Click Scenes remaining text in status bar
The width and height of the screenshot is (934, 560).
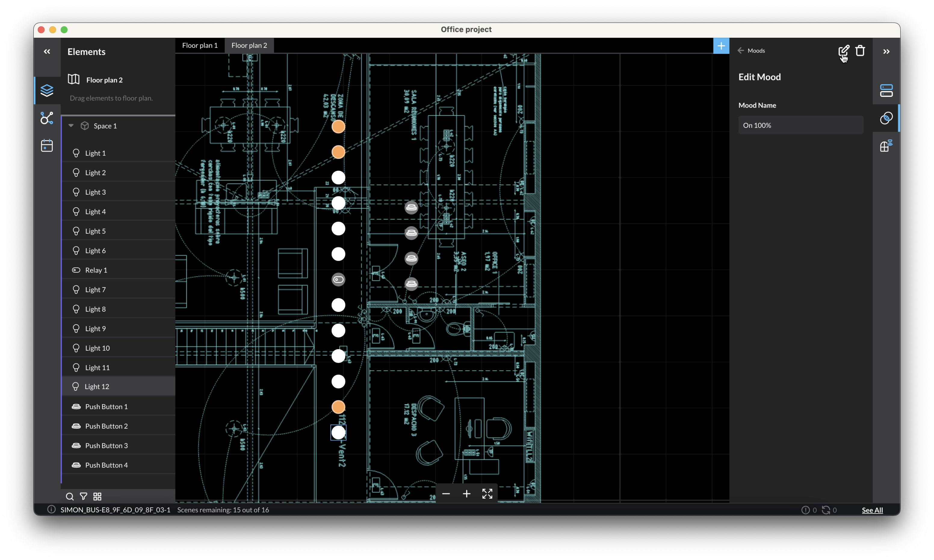[223, 510]
